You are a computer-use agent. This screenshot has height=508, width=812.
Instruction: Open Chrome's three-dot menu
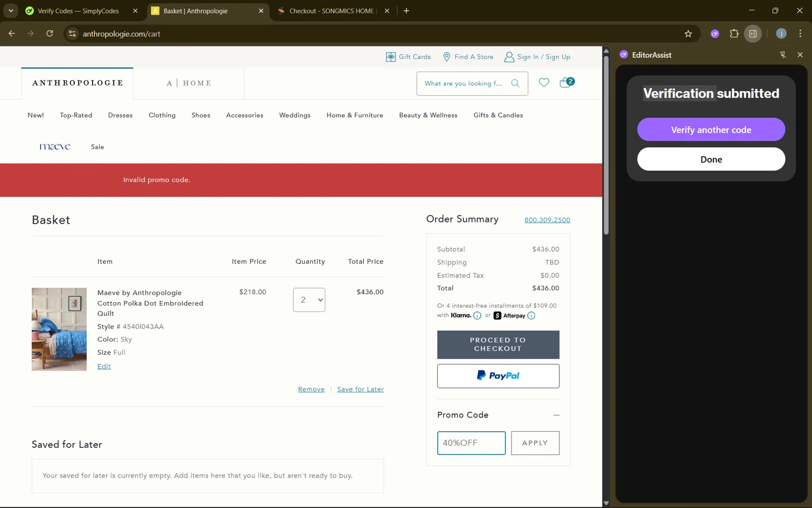coord(800,34)
